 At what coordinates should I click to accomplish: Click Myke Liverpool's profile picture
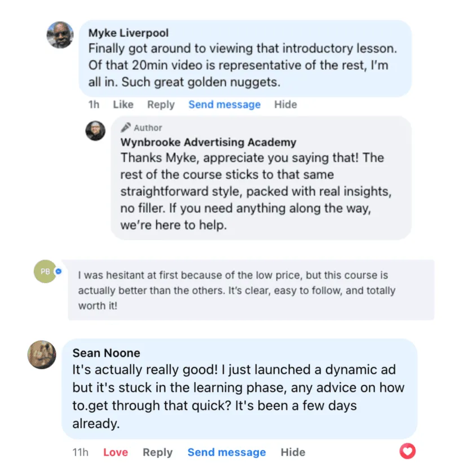click(x=60, y=35)
